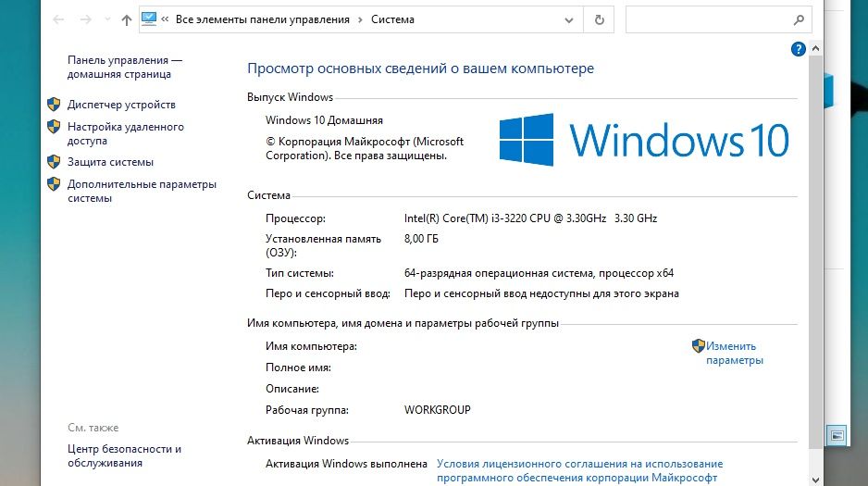
Task: Click shield icon beside Дополнительные параметры системы
Action: coord(54,184)
